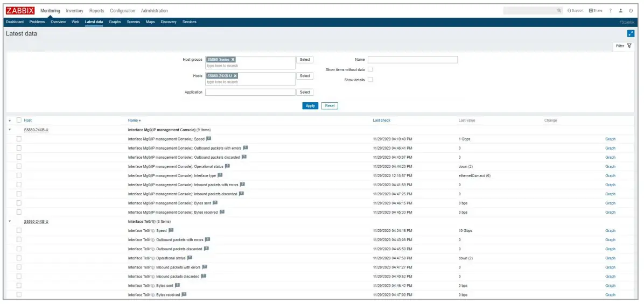Collapse the Interface Te0/1 group

(10, 221)
